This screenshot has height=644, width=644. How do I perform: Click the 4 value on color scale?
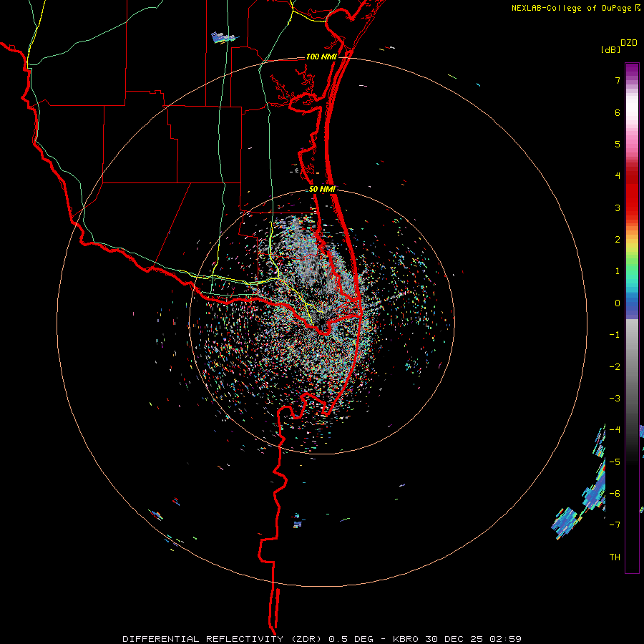pyautogui.click(x=618, y=176)
